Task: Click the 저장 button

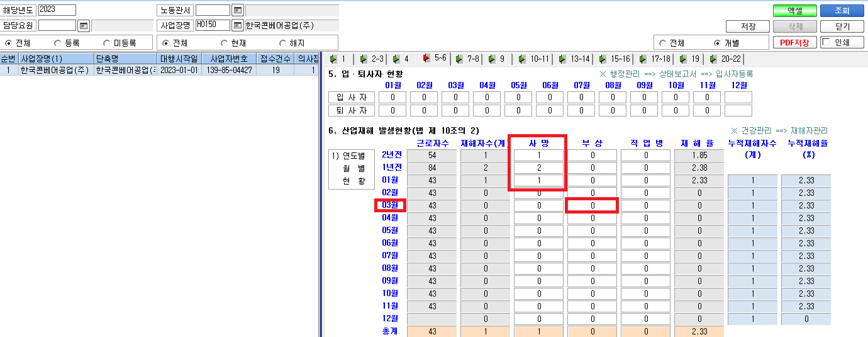Action: tap(748, 26)
